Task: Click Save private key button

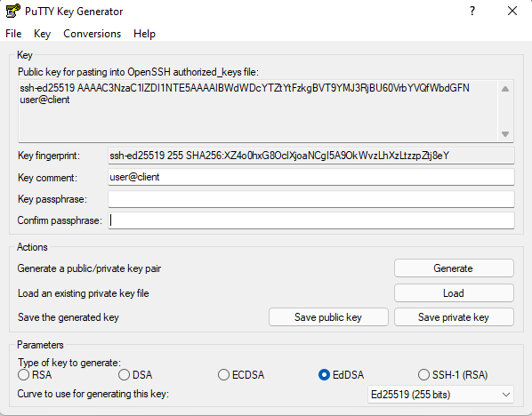Action: tap(454, 317)
